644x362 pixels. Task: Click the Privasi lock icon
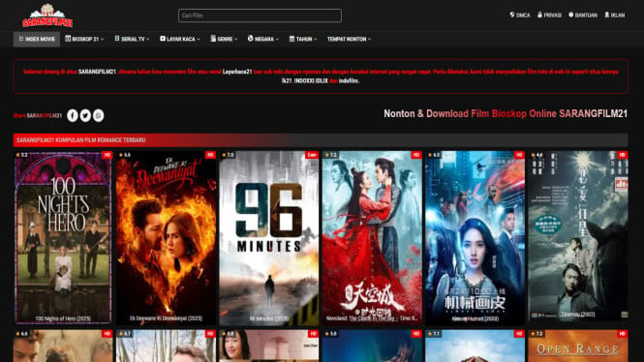pos(539,15)
